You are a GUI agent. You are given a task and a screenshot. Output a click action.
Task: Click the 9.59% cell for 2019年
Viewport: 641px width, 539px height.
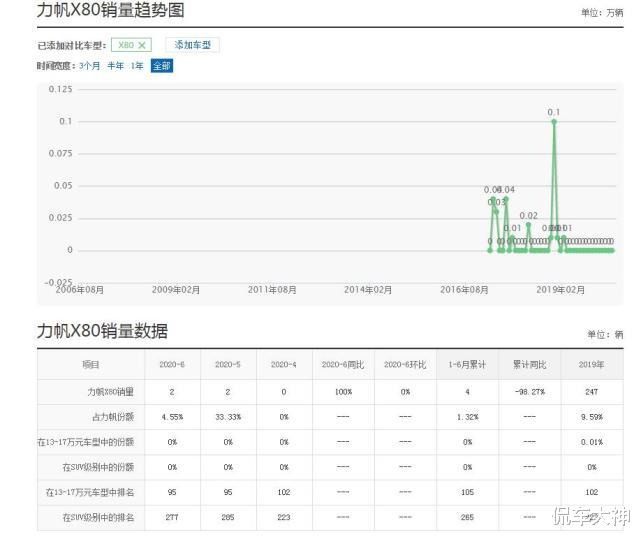pos(592,417)
